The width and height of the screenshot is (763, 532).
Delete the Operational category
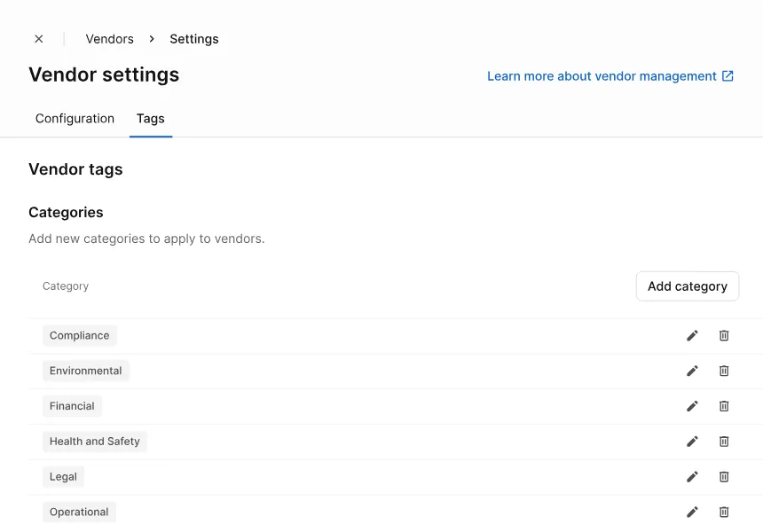pos(724,512)
